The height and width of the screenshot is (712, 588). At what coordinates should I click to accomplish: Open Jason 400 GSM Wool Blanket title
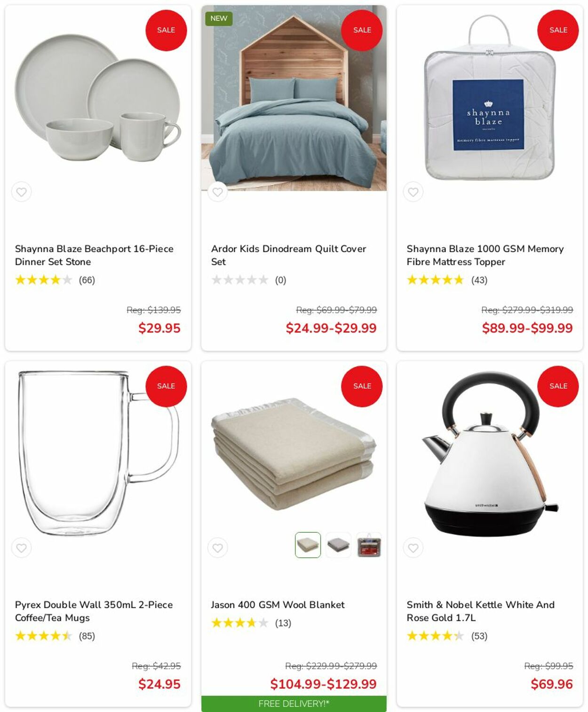(x=278, y=605)
